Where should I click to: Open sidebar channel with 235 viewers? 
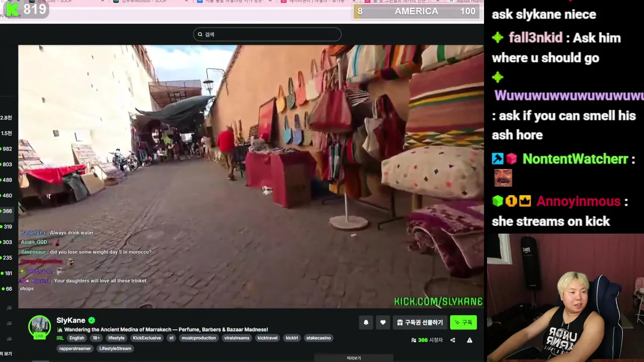click(7, 258)
